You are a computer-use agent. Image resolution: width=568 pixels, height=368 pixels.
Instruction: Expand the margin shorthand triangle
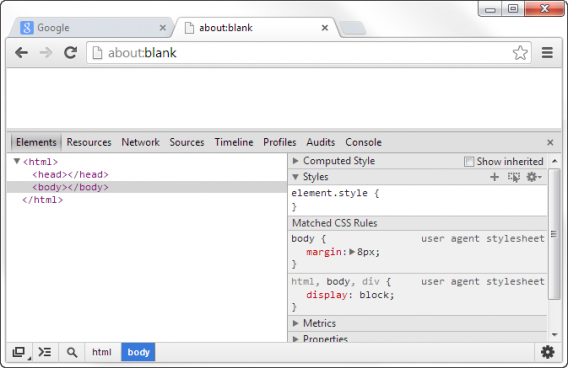click(351, 252)
